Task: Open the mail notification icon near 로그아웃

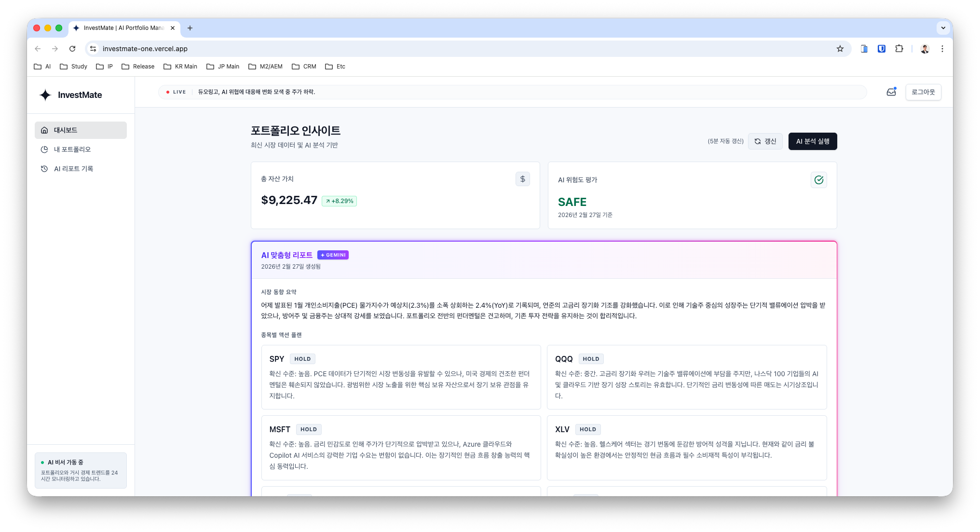Action: click(x=891, y=92)
